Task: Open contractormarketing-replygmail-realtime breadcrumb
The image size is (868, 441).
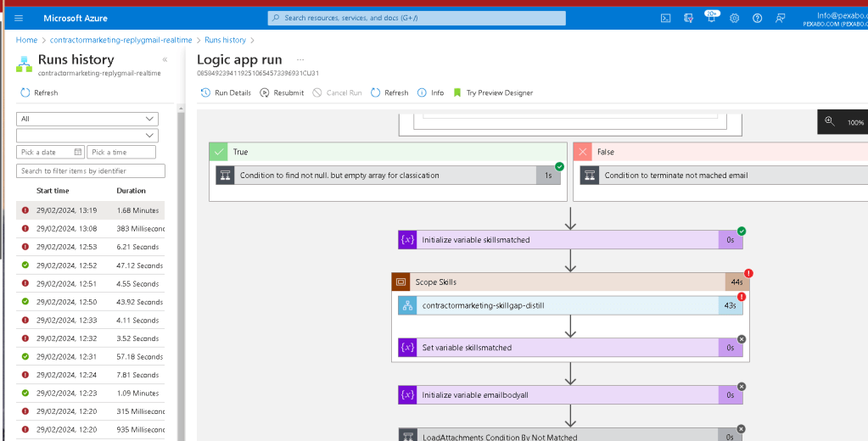Action: 120,40
